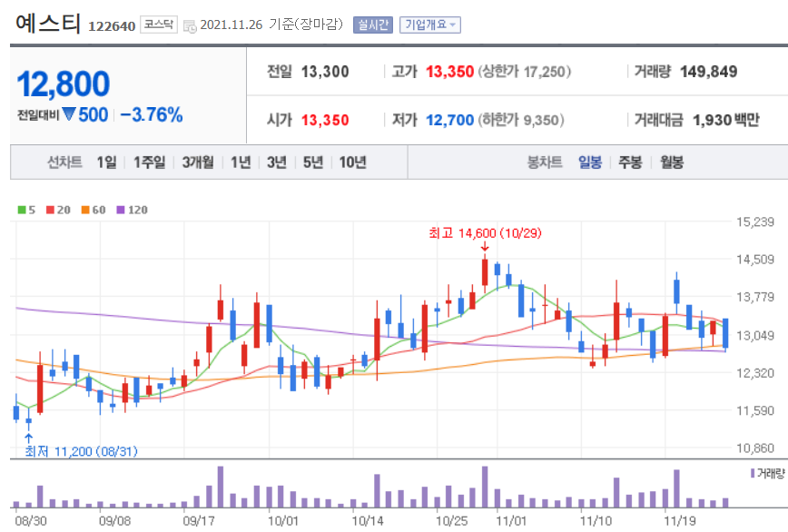Click the 실시간 realtime button
The image size is (788, 532).
tap(373, 25)
